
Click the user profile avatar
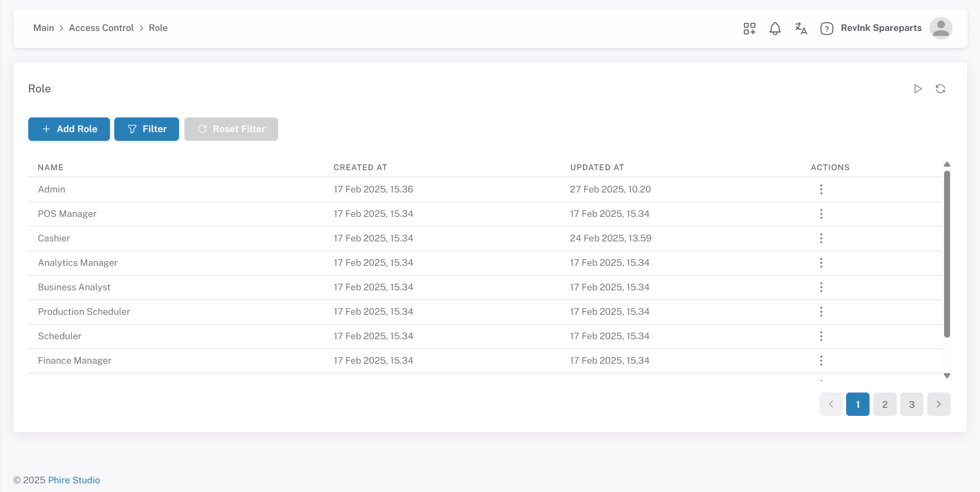click(x=940, y=28)
